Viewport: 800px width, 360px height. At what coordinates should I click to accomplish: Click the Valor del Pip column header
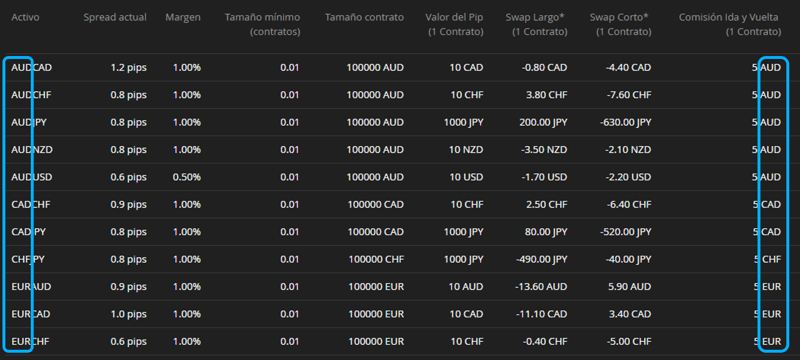coord(454,24)
